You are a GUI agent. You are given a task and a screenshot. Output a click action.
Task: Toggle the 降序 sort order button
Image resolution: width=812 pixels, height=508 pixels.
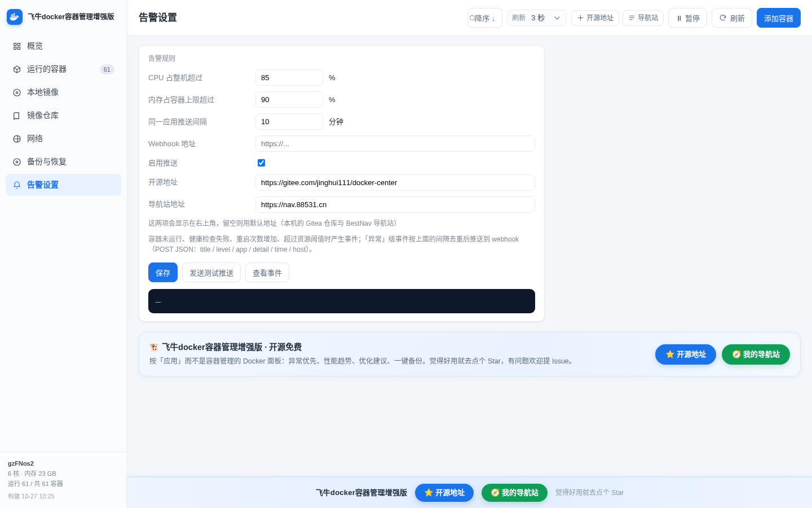pyautogui.click(x=485, y=18)
